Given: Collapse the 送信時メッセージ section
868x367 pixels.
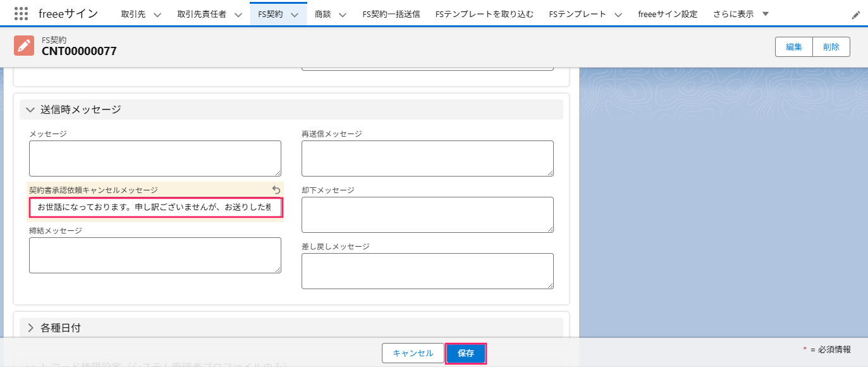Looking at the screenshot, I should (30, 109).
